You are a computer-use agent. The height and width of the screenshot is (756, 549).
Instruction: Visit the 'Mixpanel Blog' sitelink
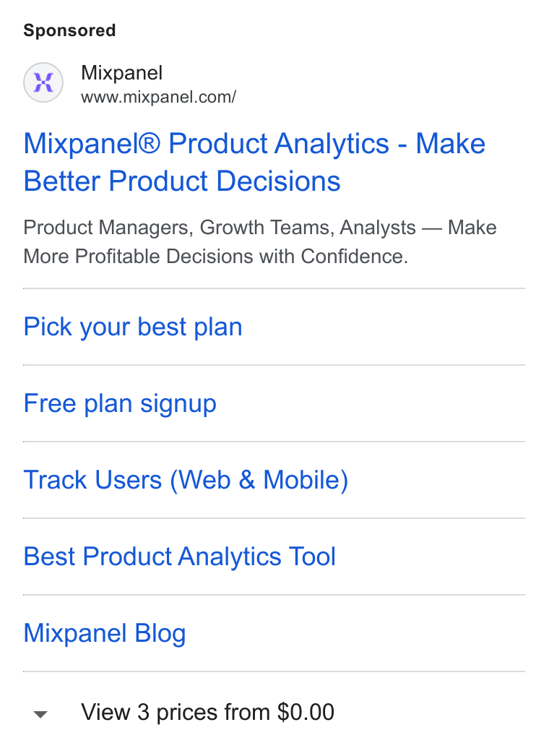[x=105, y=633]
